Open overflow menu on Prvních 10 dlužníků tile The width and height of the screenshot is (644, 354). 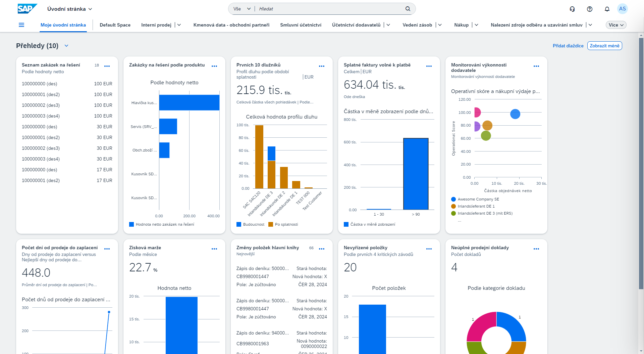322,66
